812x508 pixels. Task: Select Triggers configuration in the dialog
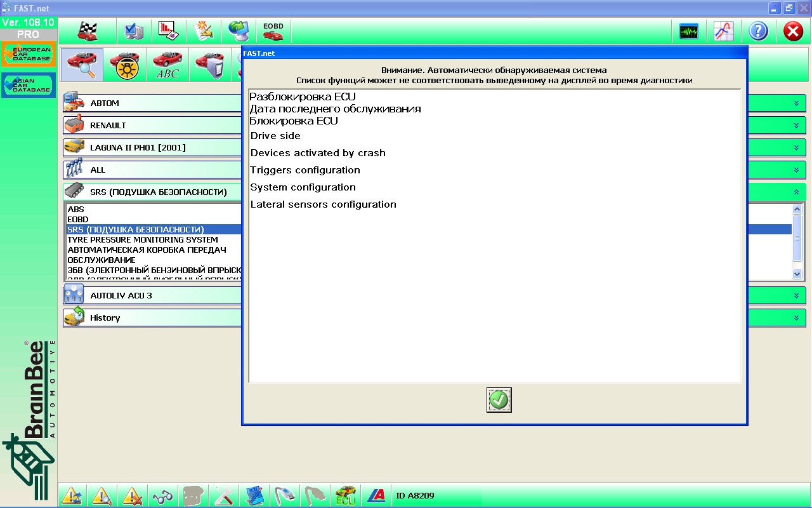[x=305, y=170]
